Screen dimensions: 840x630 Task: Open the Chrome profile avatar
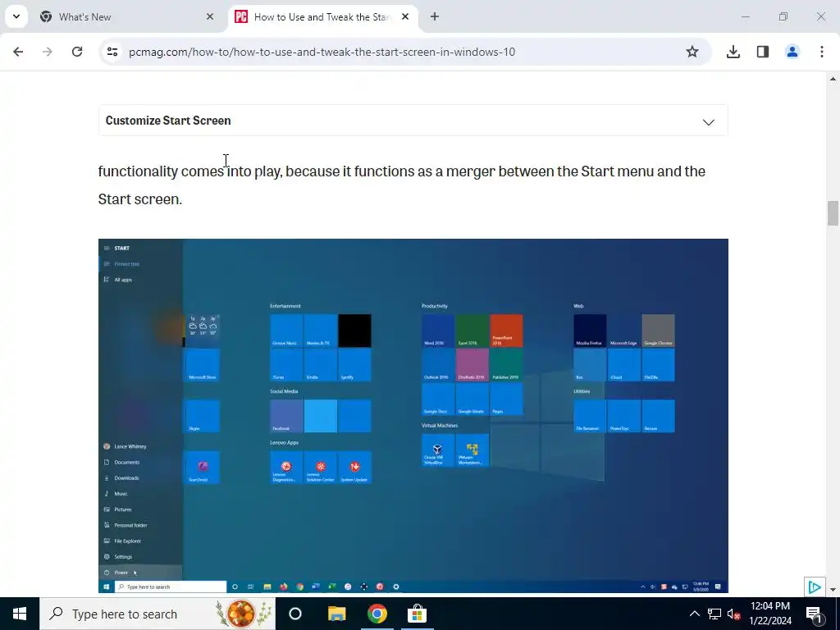[x=792, y=52]
